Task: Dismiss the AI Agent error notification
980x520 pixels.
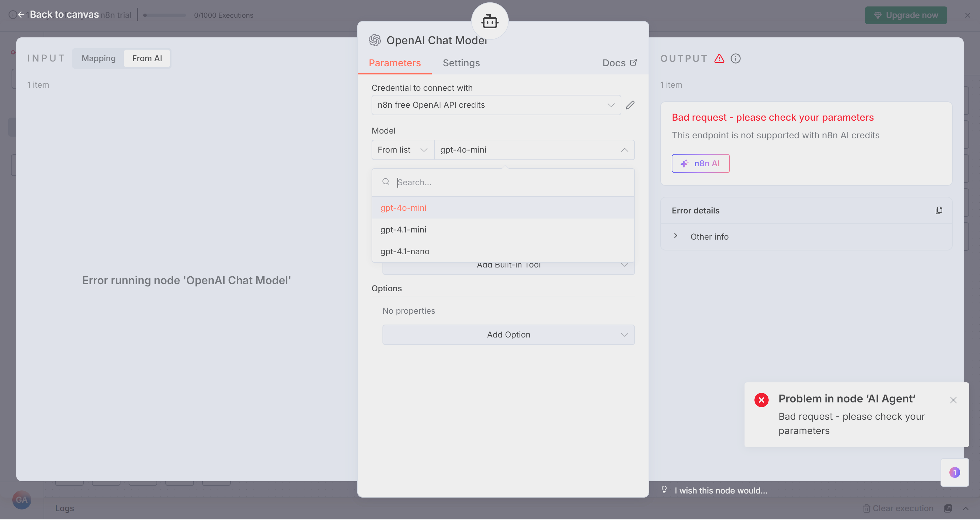Action: point(953,400)
